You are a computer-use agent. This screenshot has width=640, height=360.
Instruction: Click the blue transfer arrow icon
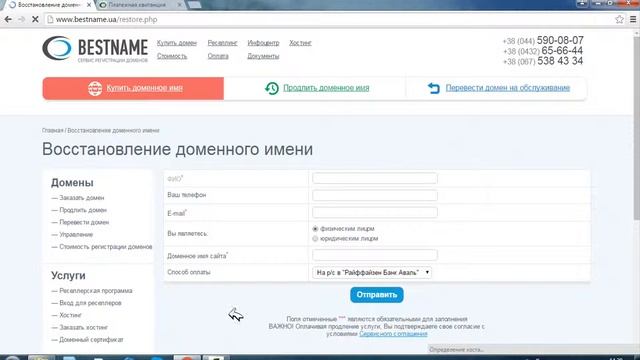[433, 88]
